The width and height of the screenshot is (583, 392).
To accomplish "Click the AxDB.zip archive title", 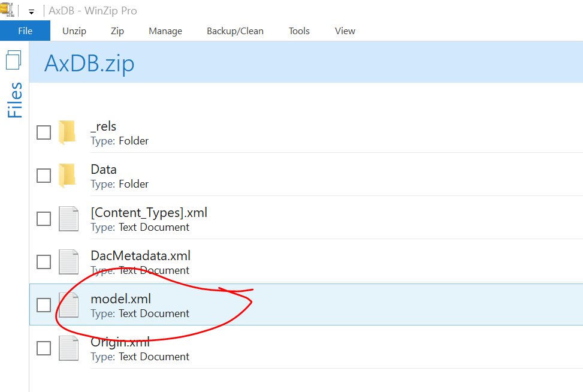I will [89, 64].
